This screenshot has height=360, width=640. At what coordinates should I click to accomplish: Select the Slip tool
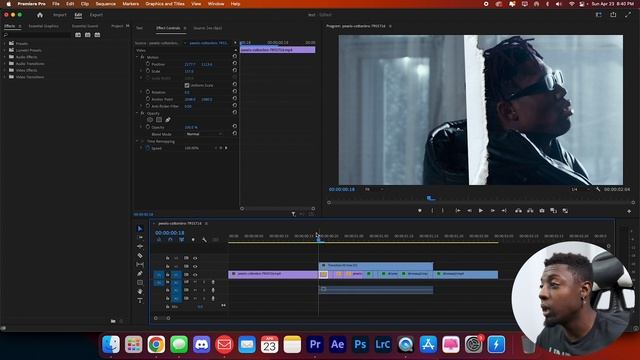140,264
